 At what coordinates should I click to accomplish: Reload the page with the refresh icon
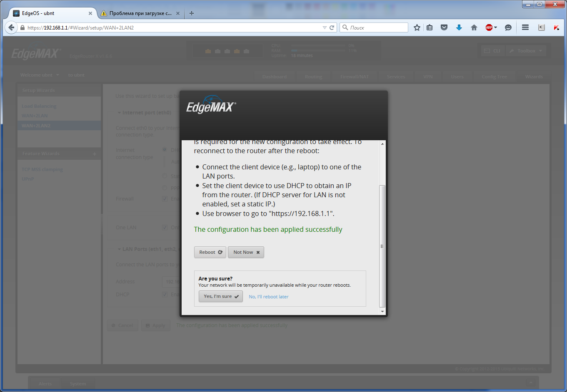click(332, 27)
